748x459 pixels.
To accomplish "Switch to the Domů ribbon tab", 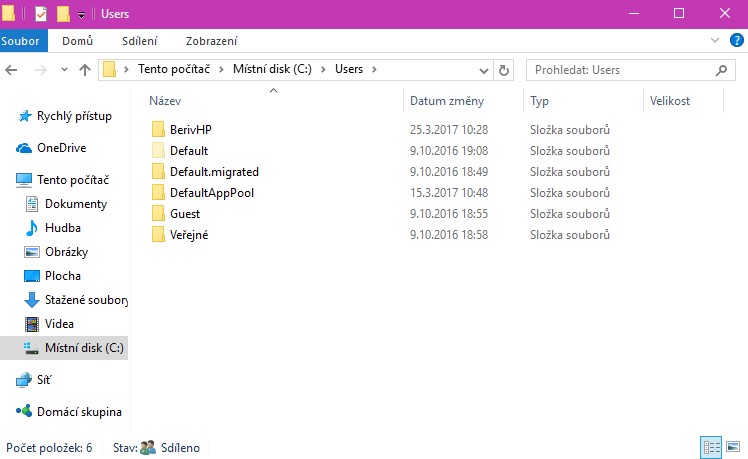I will 77,41.
